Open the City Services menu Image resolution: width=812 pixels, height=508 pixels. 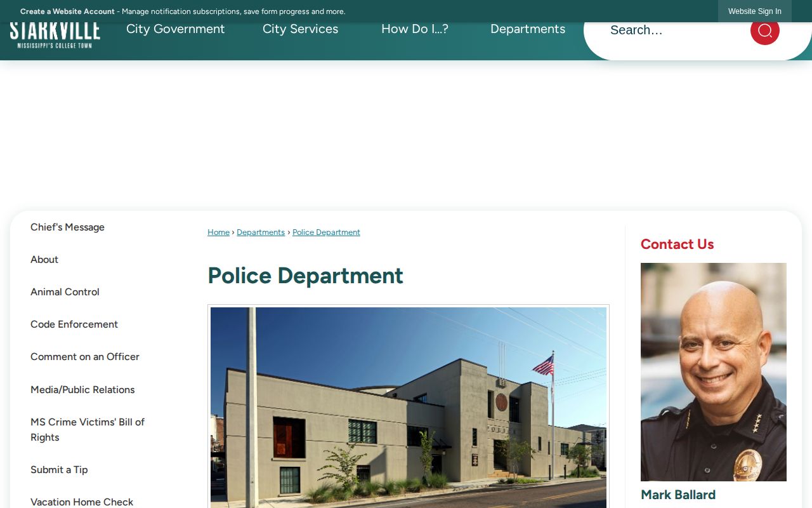(x=300, y=29)
